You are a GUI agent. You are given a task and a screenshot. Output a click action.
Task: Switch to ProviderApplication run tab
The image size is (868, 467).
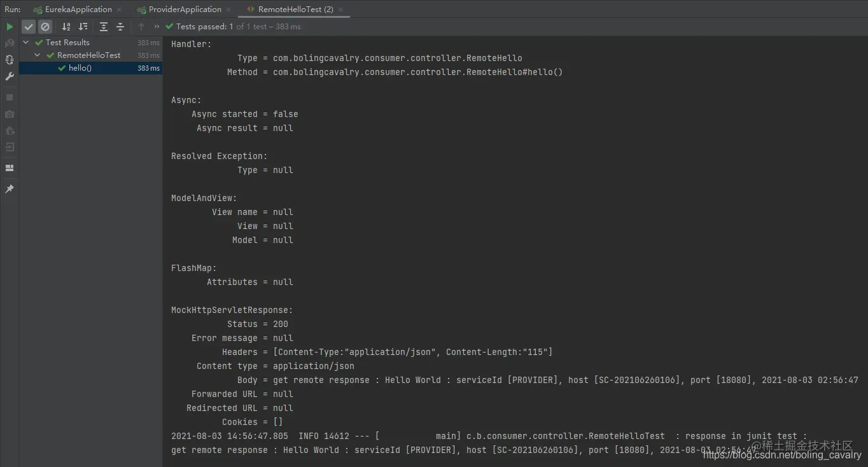tap(185, 10)
